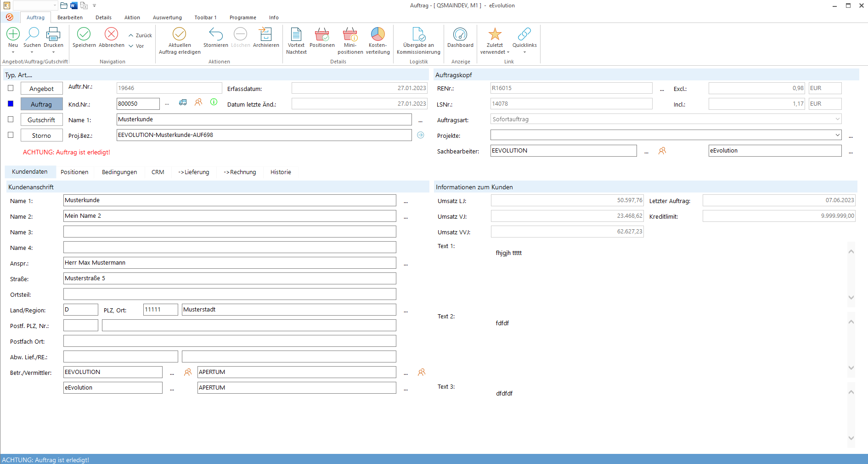
Task: Open the eEvolution application menu icon
Action: [x=10, y=17]
